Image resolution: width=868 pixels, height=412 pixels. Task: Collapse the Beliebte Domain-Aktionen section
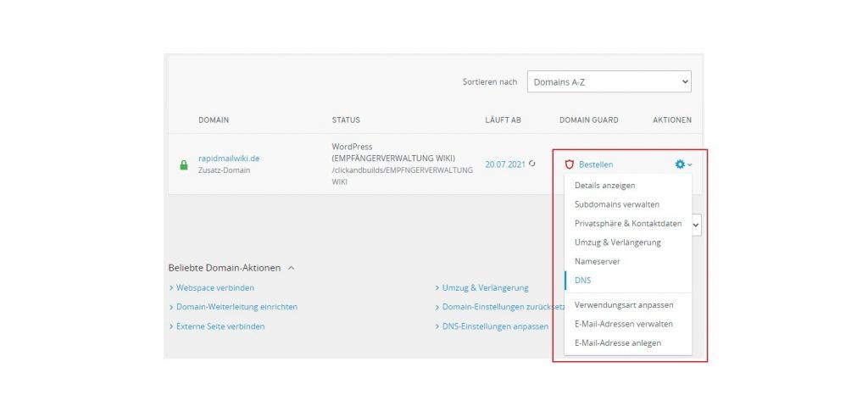pyautogui.click(x=291, y=268)
